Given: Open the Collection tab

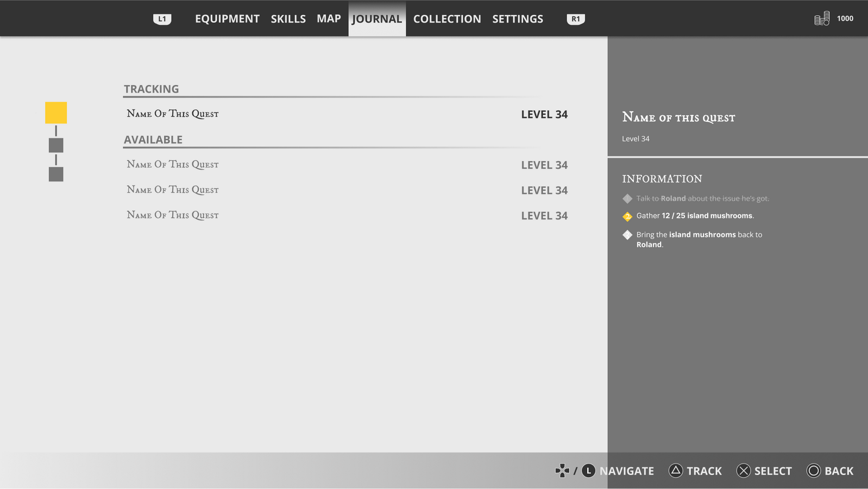Looking at the screenshot, I should coord(446,19).
